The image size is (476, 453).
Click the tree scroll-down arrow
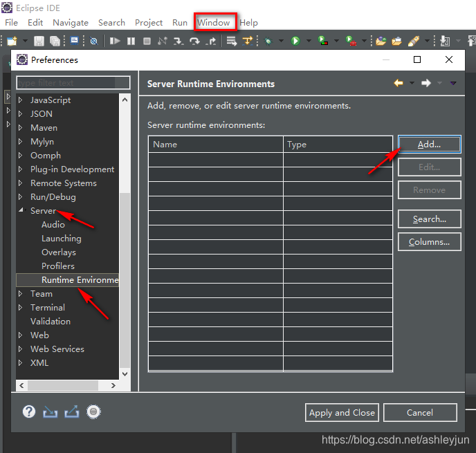pyautogui.click(x=125, y=373)
